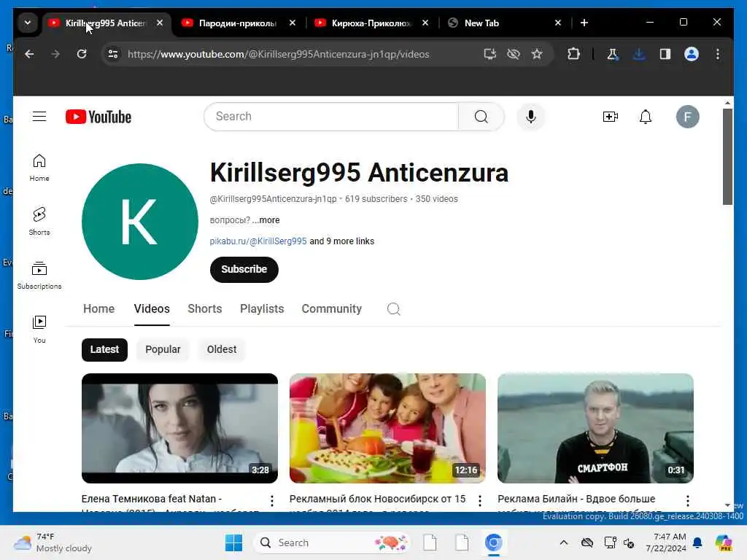Open the browser three-dot menu
This screenshot has height=560, width=747.
point(718,54)
